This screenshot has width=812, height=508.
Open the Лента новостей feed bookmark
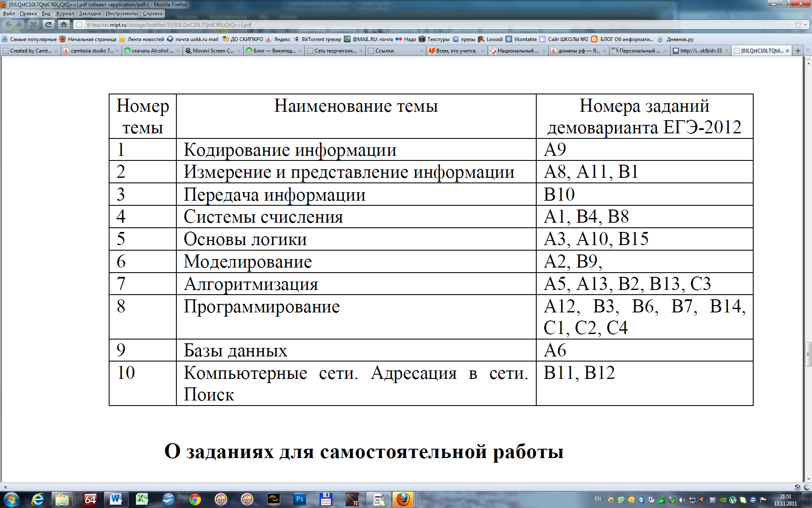142,39
